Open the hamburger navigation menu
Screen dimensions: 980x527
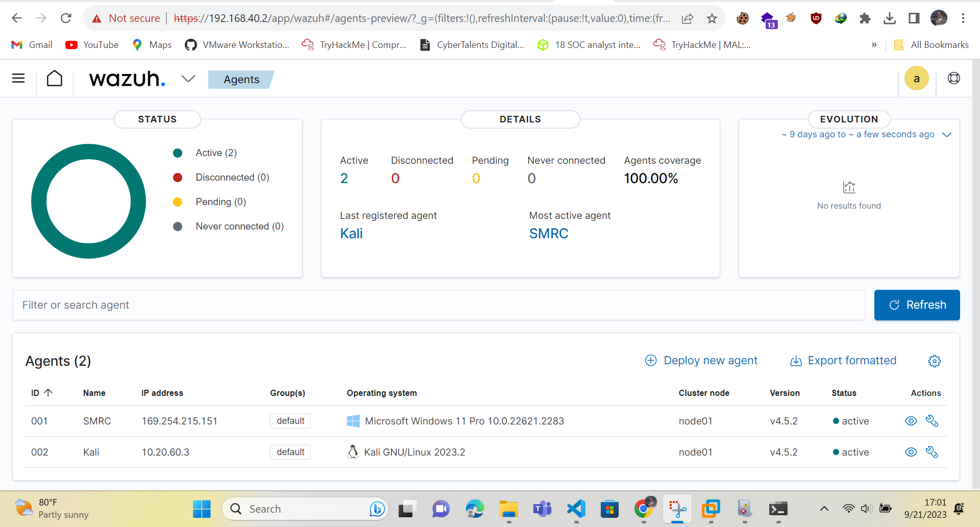click(x=18, y=78)
